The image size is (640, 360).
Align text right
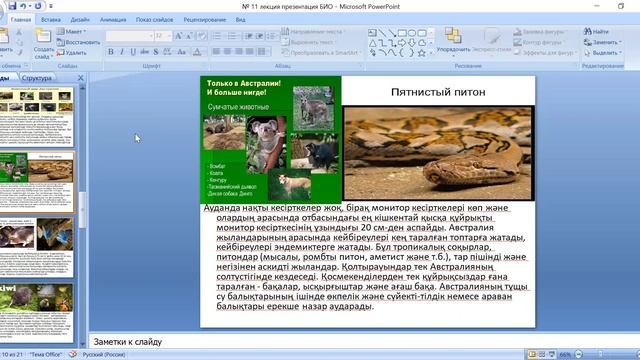pos(238,51)
